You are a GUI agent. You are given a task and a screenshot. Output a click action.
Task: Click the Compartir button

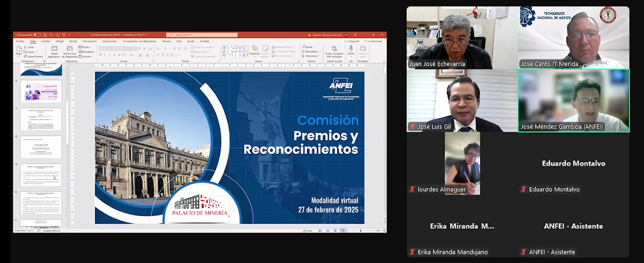[352, 41]
